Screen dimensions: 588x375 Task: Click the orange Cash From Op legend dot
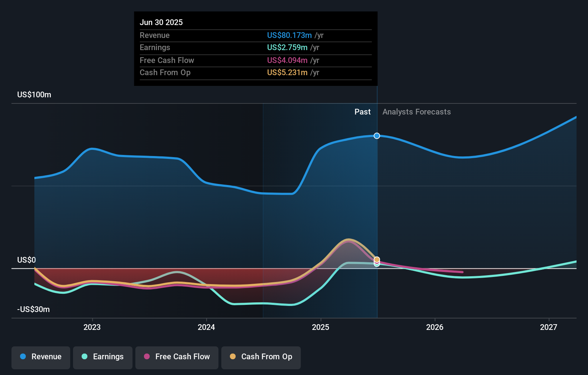pyautogui.click(x=233, y=357)
